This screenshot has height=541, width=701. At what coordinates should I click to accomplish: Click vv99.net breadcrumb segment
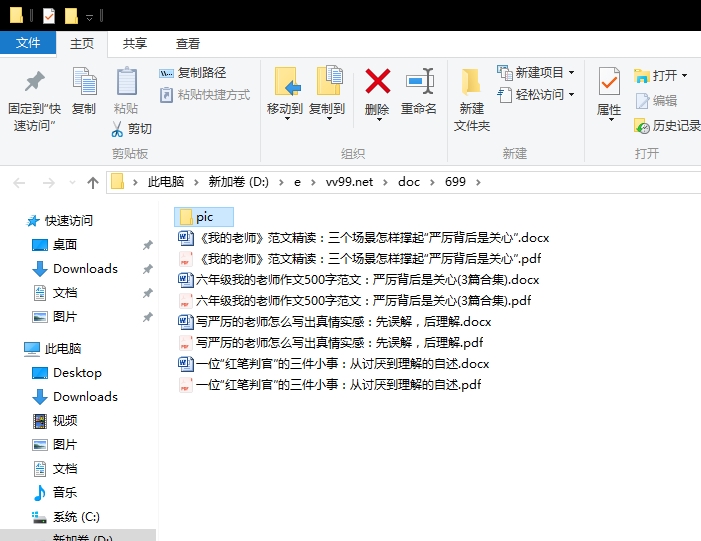(x=349, y=182)
